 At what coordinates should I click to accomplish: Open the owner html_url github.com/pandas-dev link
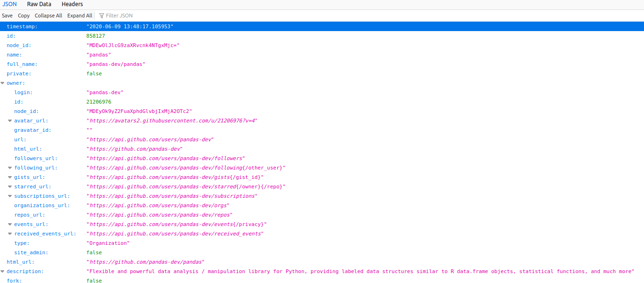point(135,149)
